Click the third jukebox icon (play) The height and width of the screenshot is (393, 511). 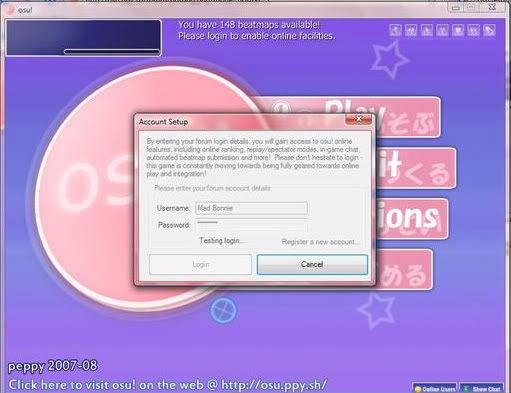point(427,30)
